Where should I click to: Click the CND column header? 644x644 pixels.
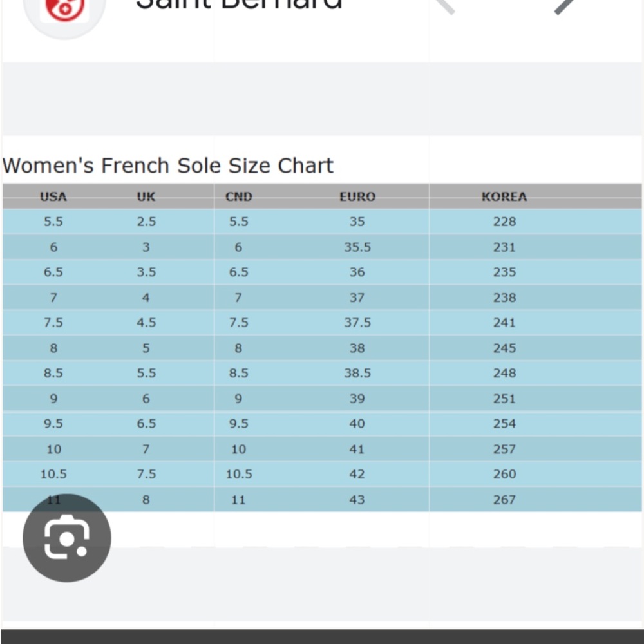(x=239, y=196)
